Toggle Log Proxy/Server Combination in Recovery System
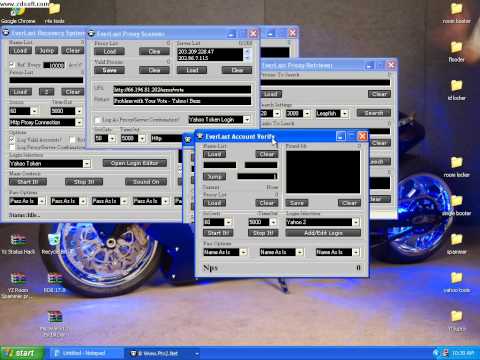The width and height of the screenshot is (480, 360). click(12, 147)
